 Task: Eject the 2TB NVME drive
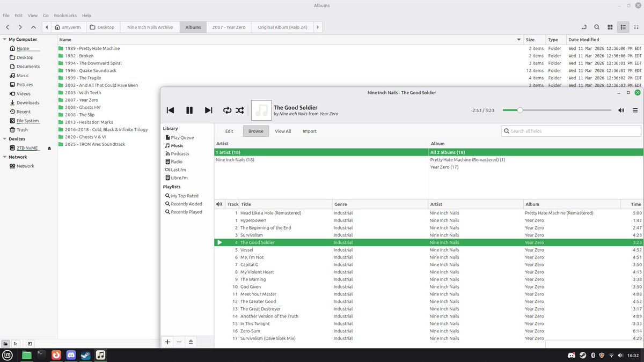coord(49,148)
